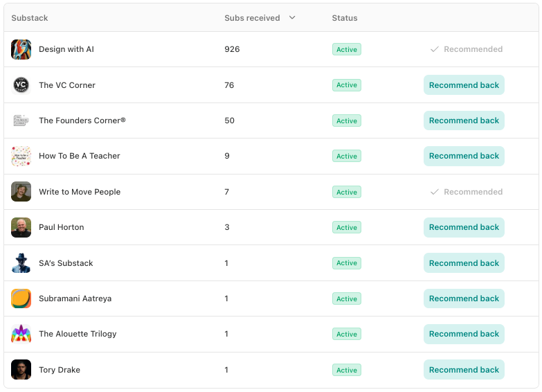542x392 pixels.
Task: Click the Substack column header
Action: point(30,18)
